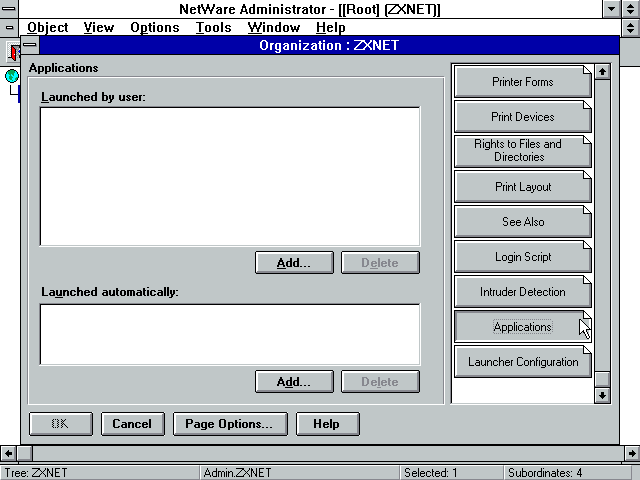Switch to the Print Layout page

523,187
